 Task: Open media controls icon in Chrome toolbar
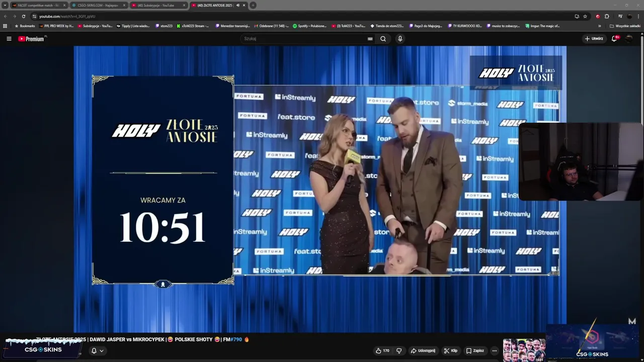coord(620,16)
